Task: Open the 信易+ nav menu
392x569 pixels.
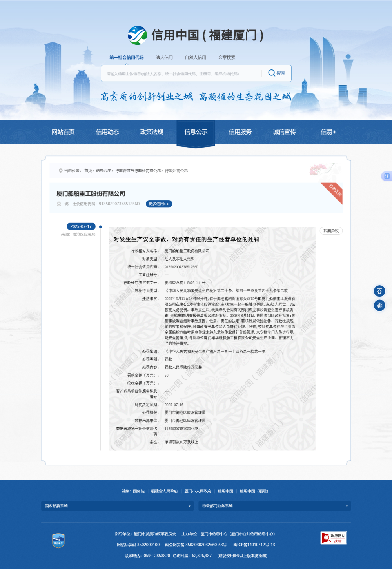Action: click(x=328, y=132)
